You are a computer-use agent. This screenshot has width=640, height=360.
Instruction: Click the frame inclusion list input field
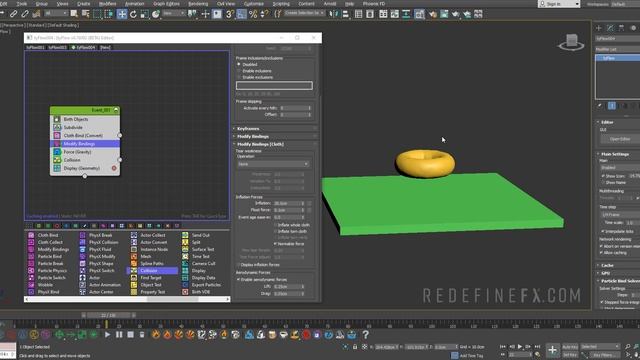274,86
